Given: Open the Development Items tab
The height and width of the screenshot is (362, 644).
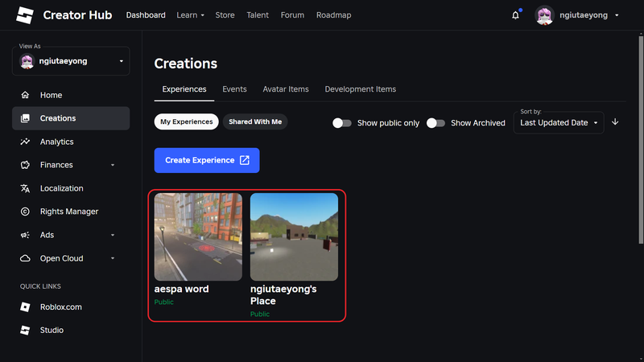Looking at the screenshot, I should point(360,89).
